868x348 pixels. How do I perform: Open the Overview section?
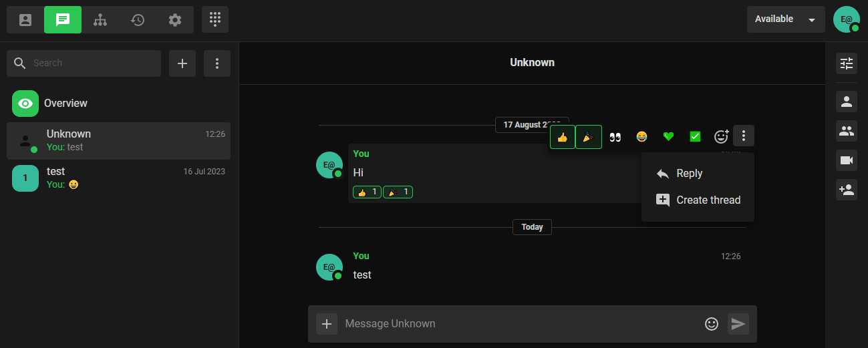[x=65, y=104]
